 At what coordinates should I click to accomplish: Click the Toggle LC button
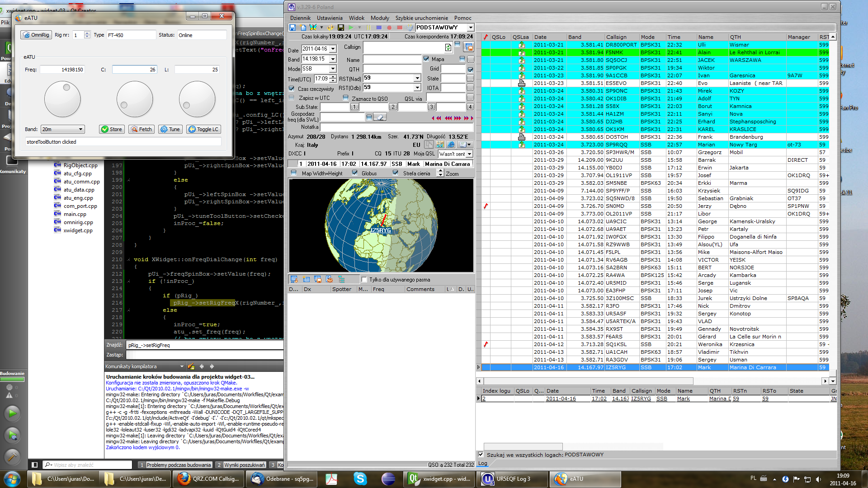[x=203, y=129]
